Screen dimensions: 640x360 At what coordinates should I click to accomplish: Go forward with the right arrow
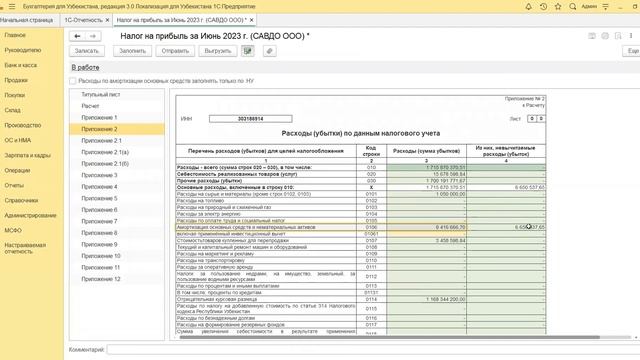pyautogui.click(x=93, y=36)
